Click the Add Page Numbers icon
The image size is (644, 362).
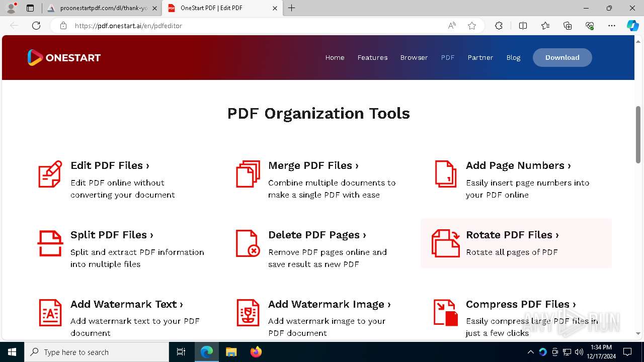pyautogui.click(x=446, y=174)
